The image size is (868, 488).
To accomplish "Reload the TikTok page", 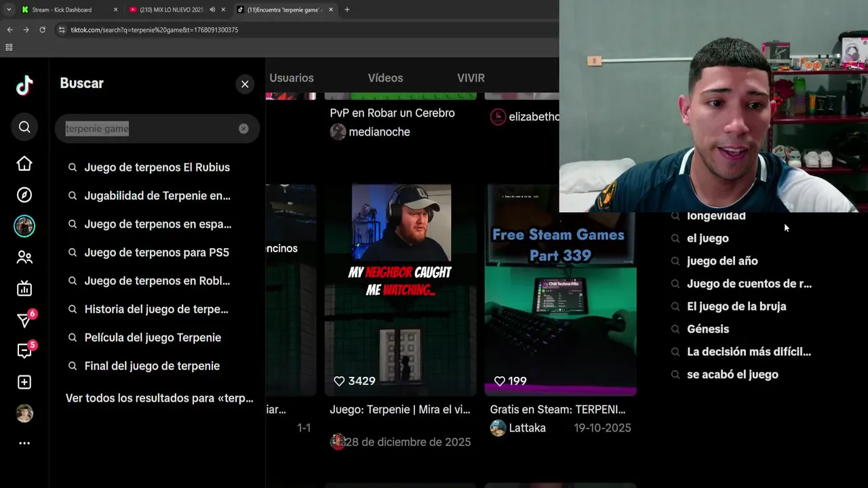I will point(42,30).
